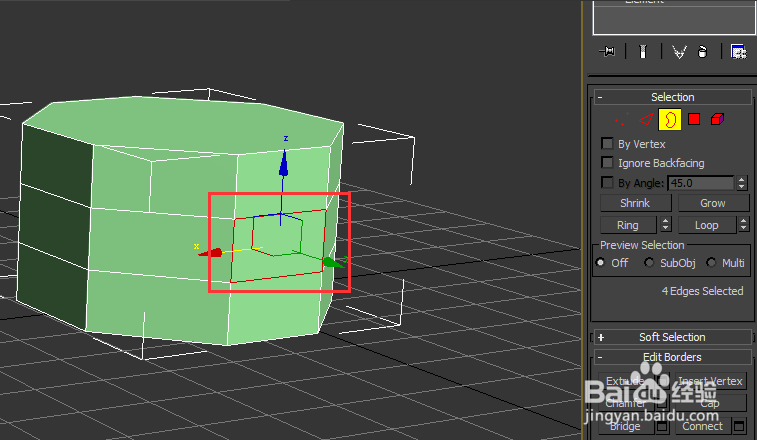
Task: Click the Shrink button
Action: [x=635, y=203]
